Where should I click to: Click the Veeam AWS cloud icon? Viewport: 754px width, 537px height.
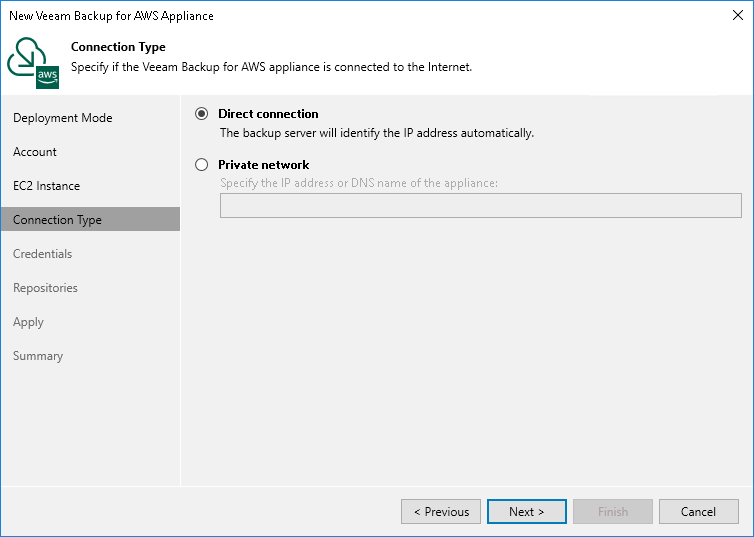pyautogui.click(x=34, y=62)
